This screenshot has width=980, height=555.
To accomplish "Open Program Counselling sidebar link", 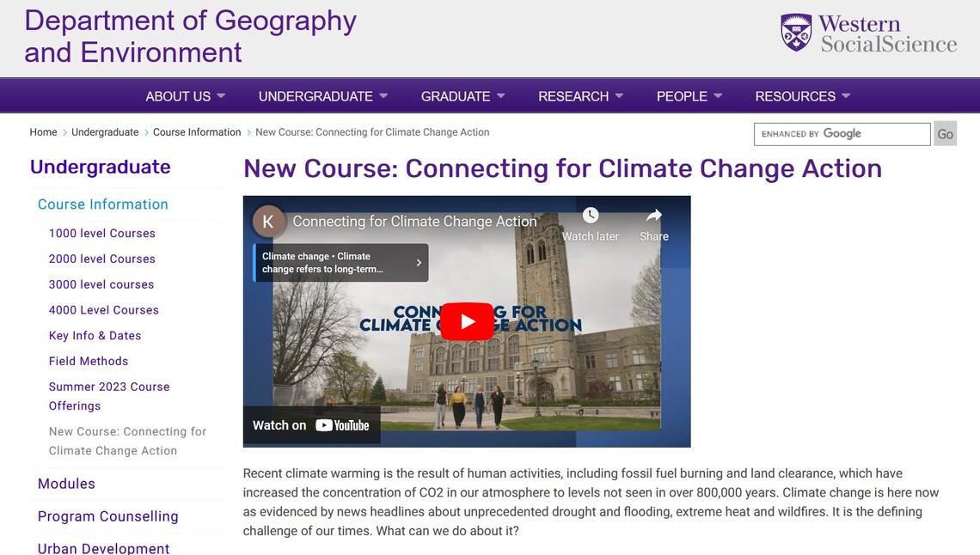I will [108, 516].
